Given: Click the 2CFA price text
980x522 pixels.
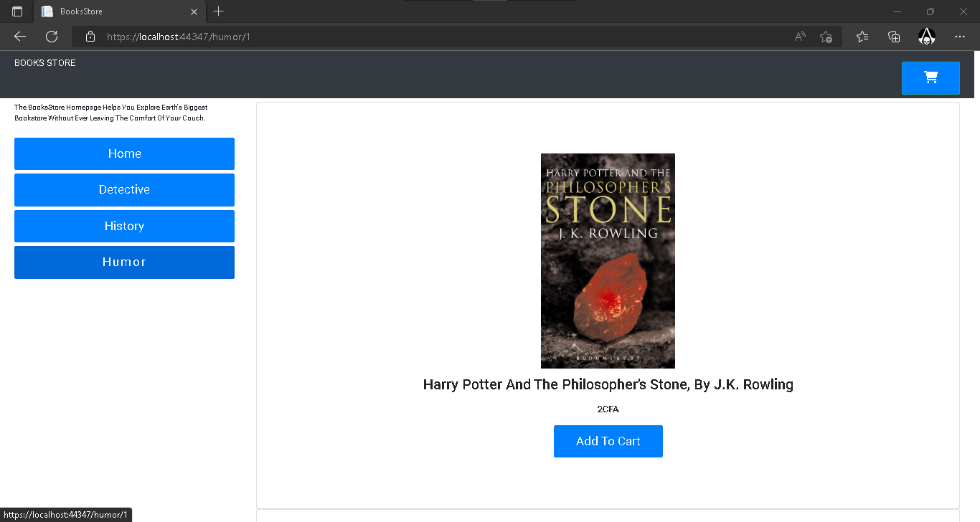Looking at the screenshot, I should 608,409.
